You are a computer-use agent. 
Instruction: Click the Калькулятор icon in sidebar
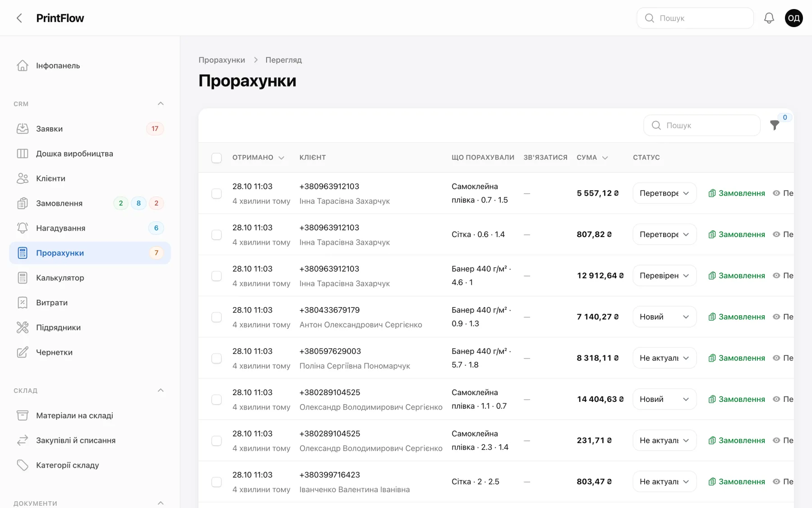[x=23, y=278]
